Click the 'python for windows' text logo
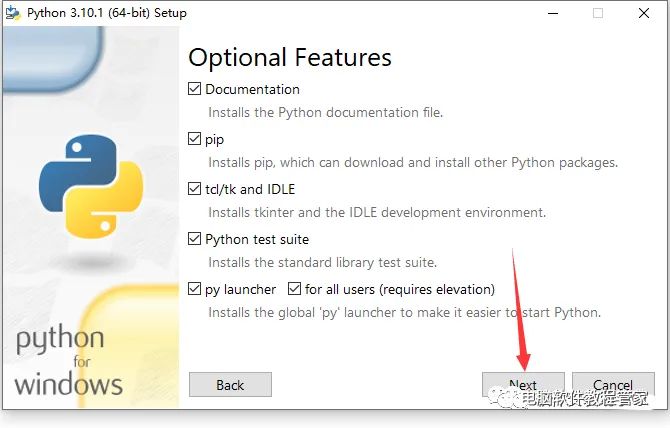 click(x=68, y=362)
